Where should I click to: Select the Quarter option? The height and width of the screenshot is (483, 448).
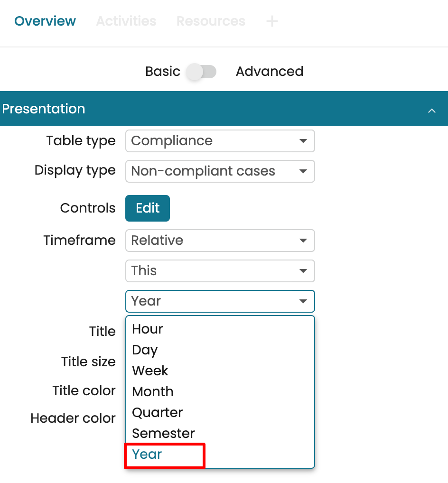point(157,413)
